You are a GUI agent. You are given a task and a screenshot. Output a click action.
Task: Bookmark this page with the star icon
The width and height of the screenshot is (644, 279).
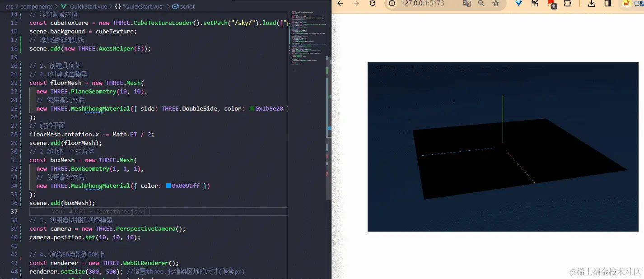pyautogui.click(x=496, y=4)
